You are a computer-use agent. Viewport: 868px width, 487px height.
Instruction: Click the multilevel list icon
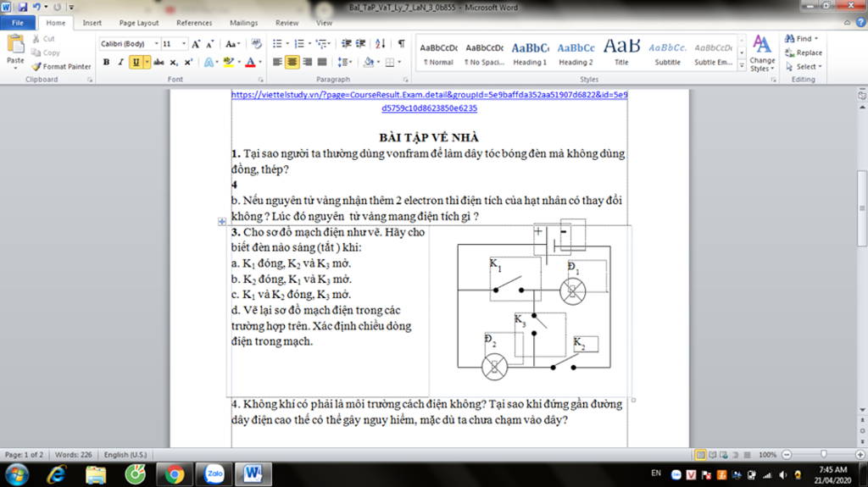coord(321,44)
